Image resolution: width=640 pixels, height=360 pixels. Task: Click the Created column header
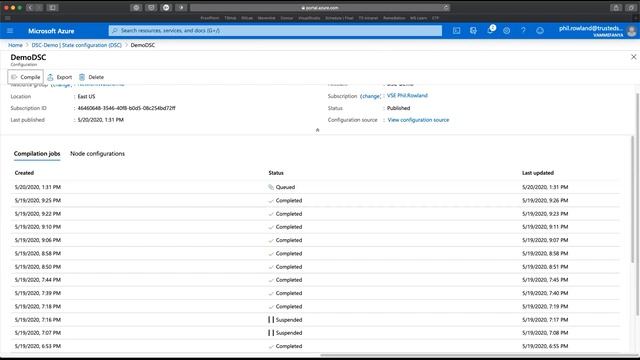[24, 173]
